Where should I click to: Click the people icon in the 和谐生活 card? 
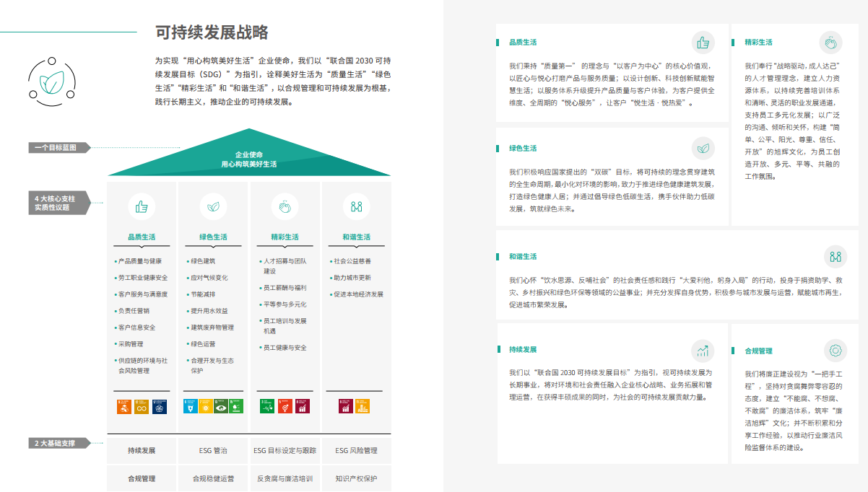coord(836,256)
